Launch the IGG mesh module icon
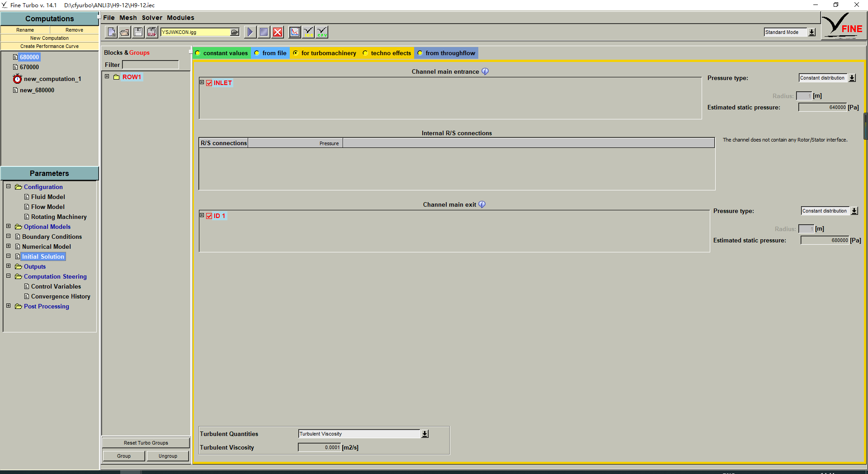This screenshot has width=868, height=474. tap(308, 32)
